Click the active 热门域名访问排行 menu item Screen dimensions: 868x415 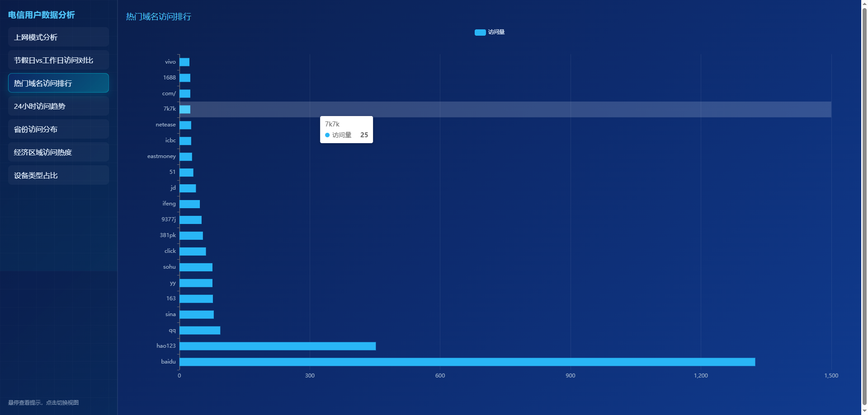pos(58,83)
